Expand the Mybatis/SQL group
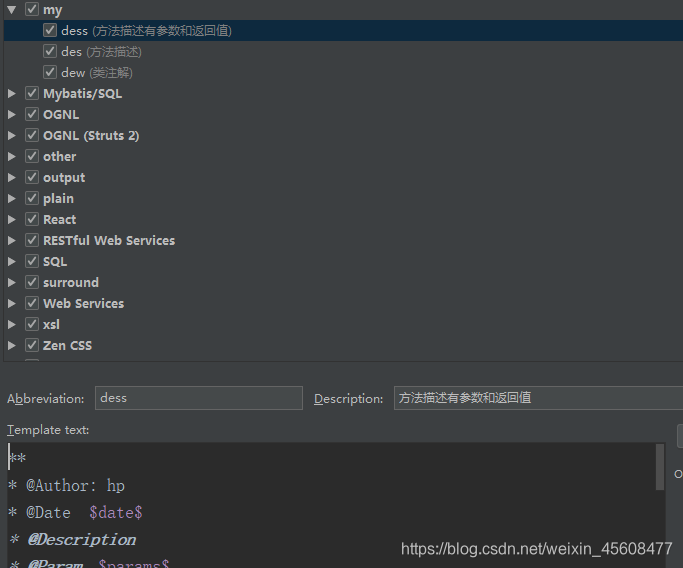This screenshot has width=683, height=568. pyautogui.click(x=12, y=93)
